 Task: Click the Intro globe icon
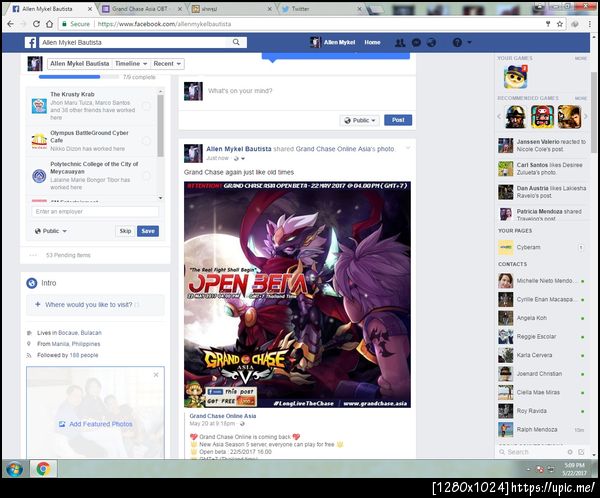(x=31, y=283)
